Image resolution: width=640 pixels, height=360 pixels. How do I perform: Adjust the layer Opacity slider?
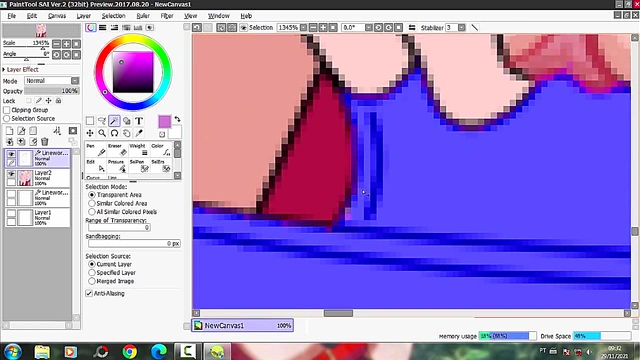[51, 91]
